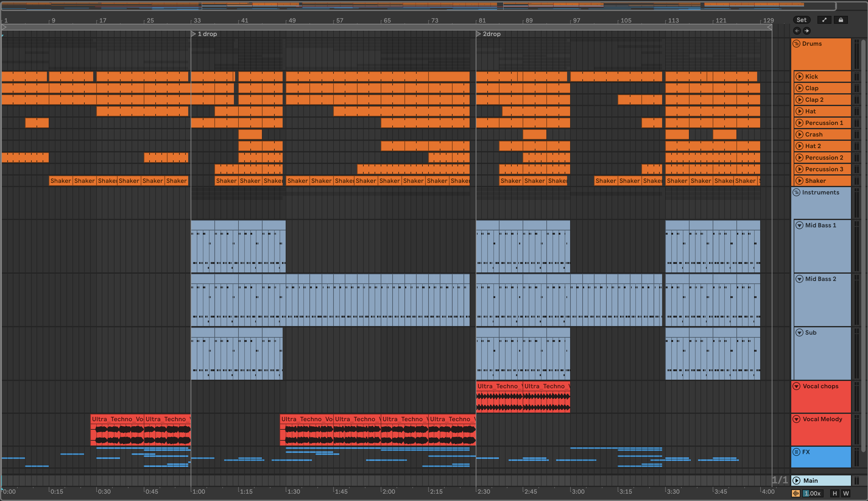Toggle Optimize Arrangement Height H button
This screenshot has height=501, width=868.
[x=834, y=493]
